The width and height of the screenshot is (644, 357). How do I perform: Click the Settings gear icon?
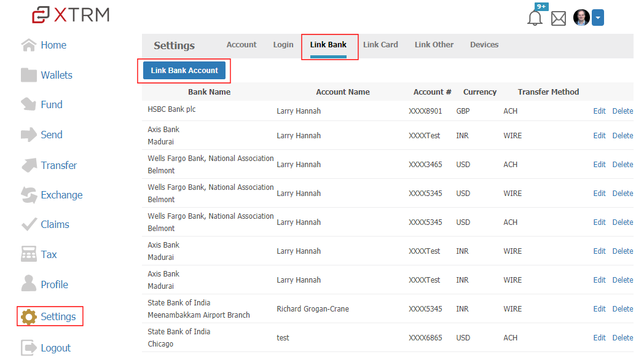[x=29, y=316]
